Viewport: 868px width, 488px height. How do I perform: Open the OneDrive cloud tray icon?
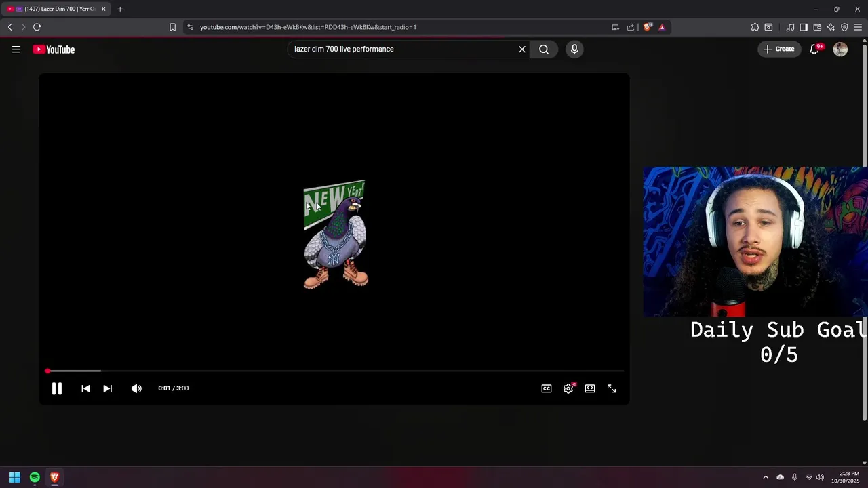[780, 477]
